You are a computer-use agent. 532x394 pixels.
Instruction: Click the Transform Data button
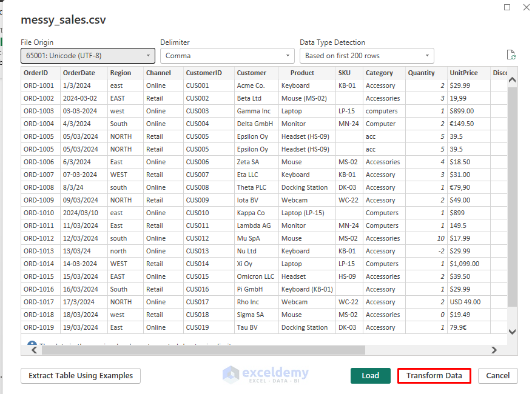434,375
